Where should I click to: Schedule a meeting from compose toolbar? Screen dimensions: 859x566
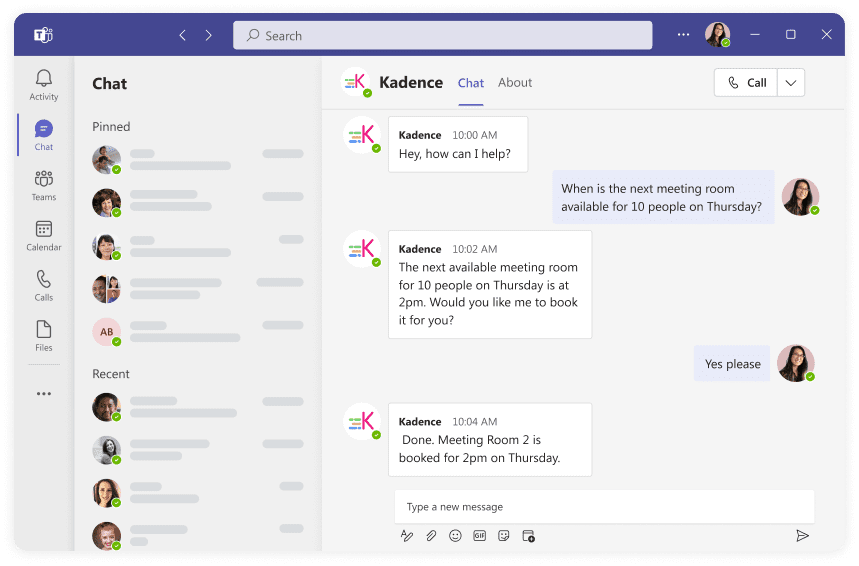[528, 535]
